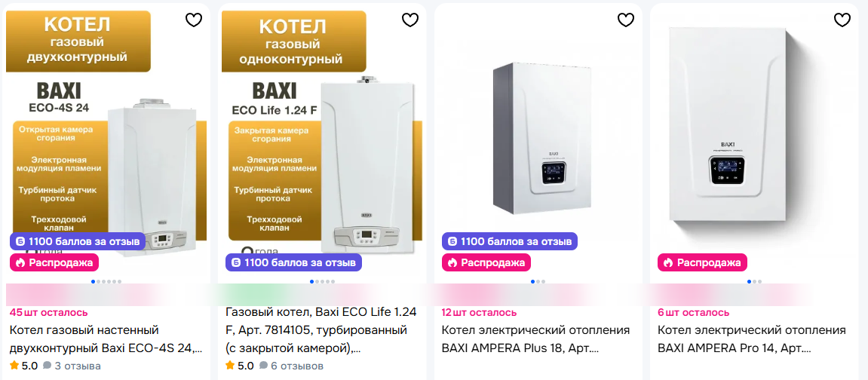Open BAXI AMPERA Pro 14 product title

tap(752, 339)
